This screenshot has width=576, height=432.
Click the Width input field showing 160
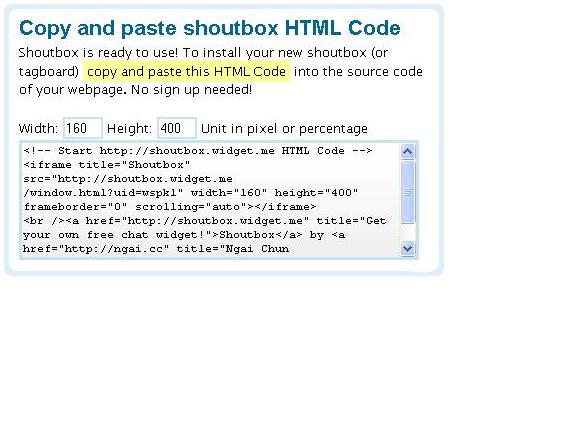[83, 128]
